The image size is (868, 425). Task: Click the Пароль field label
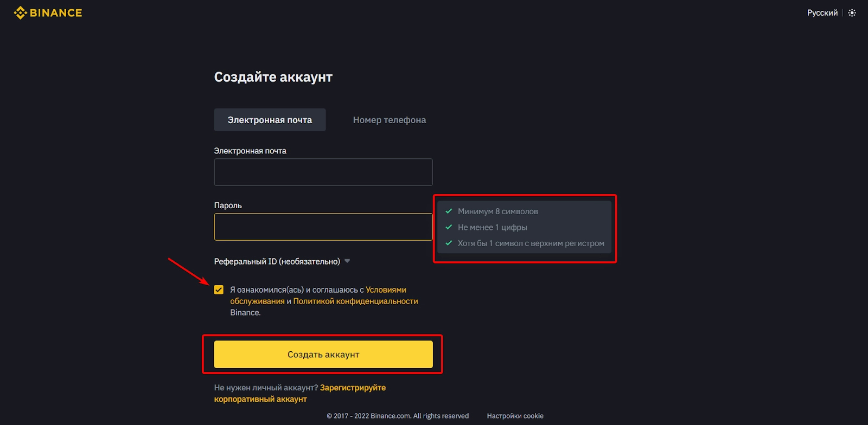coord(228,205)
